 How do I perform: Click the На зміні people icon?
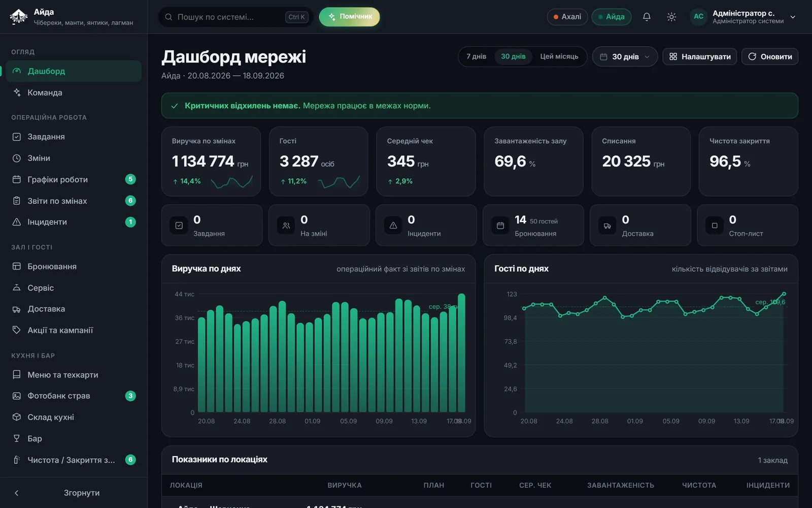coord(286,226)
